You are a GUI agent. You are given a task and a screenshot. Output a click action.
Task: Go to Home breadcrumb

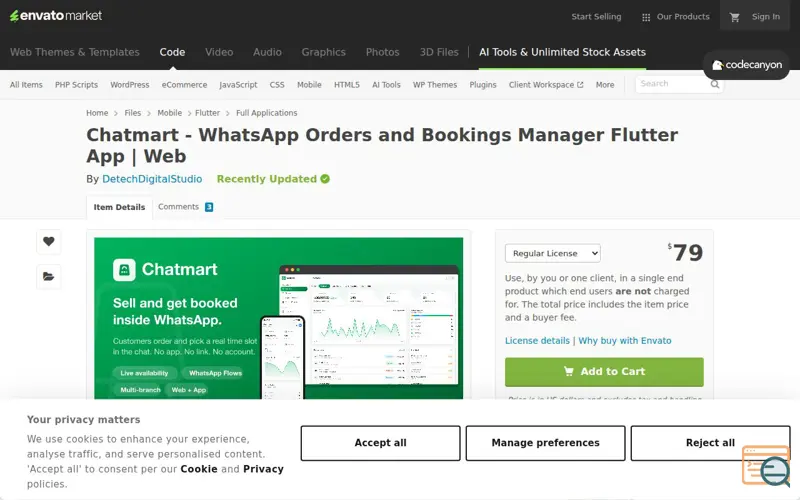pos(97,113)
